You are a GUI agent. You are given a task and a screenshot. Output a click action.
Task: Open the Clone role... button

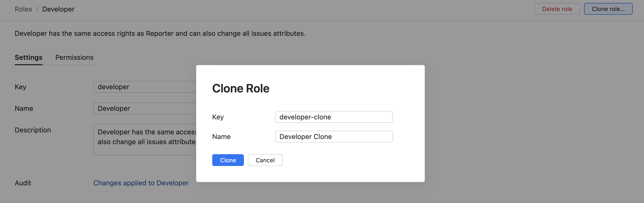(x=608, y=9)
